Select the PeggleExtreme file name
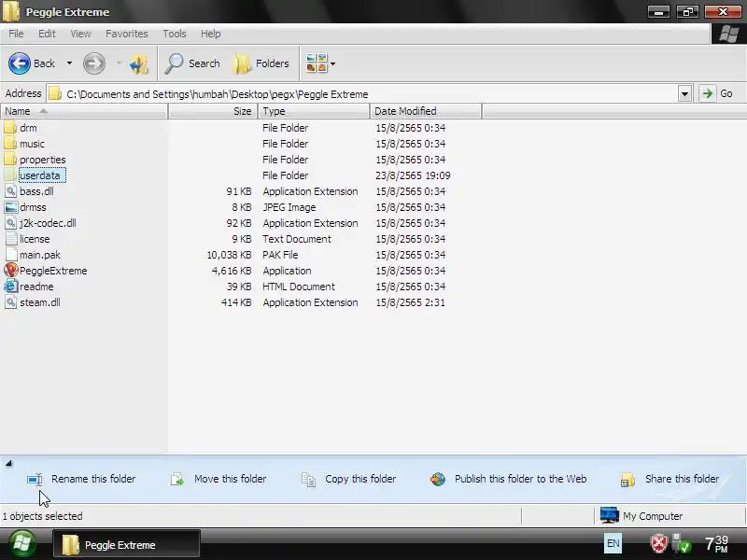Image resolution: width=747 pixels, height=560 pixels. tap(53, 271)
